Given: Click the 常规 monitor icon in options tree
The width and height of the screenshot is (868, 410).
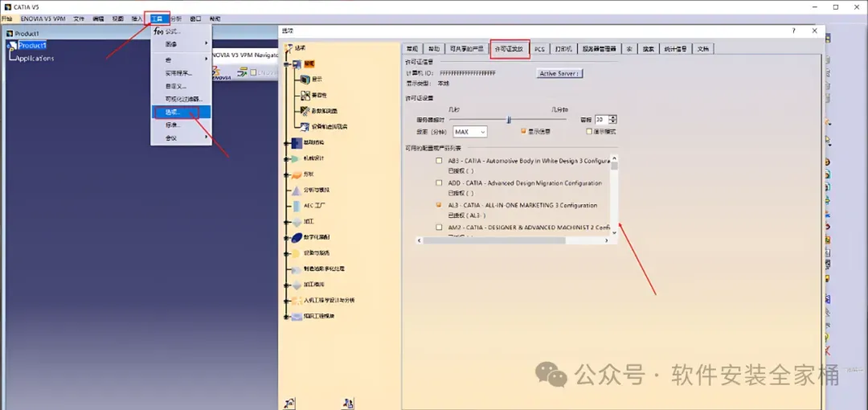Looking at the screenshot, I should point(297,64).
